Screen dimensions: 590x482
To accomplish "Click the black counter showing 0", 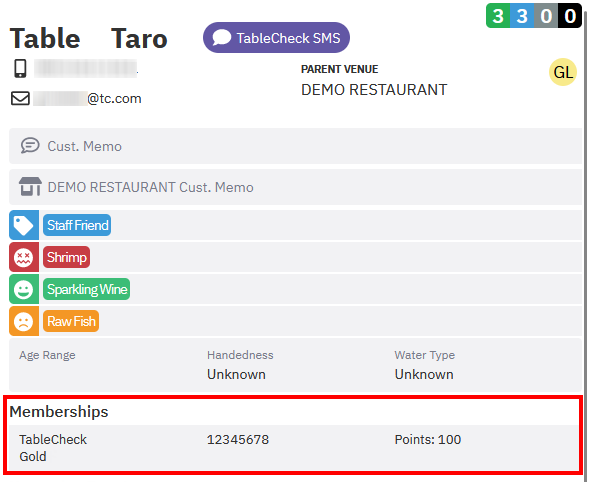I will 570,16.
